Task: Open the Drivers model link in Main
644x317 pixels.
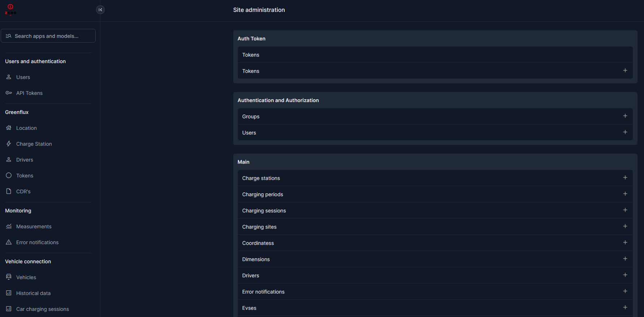Action: coord(251,276)
